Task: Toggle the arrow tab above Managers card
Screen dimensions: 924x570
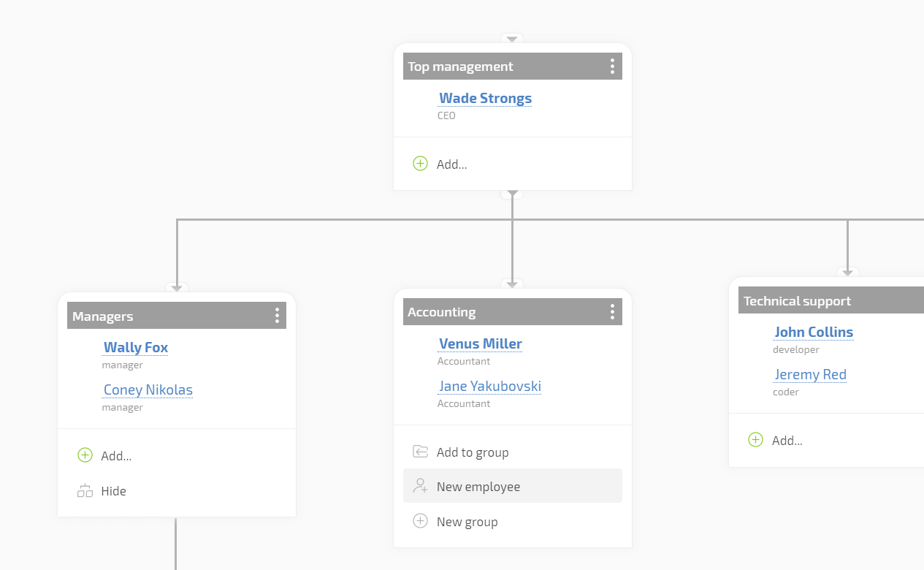Action: [177, 288]
